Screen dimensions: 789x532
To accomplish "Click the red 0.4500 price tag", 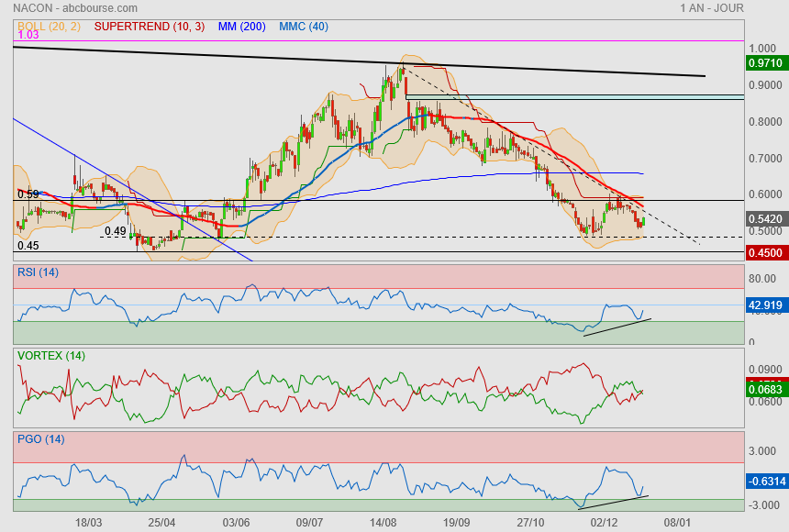I will (x=765, y=254).
